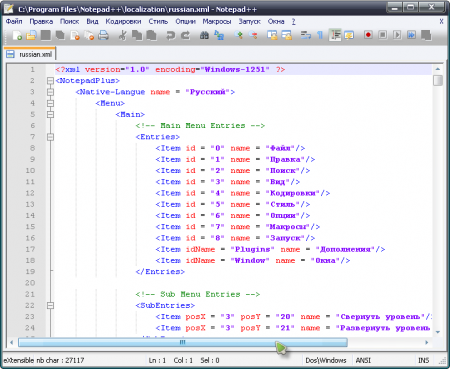The image size is (450, 369).
Task: Click the Play macro icon
Action: tap(397, 35)
